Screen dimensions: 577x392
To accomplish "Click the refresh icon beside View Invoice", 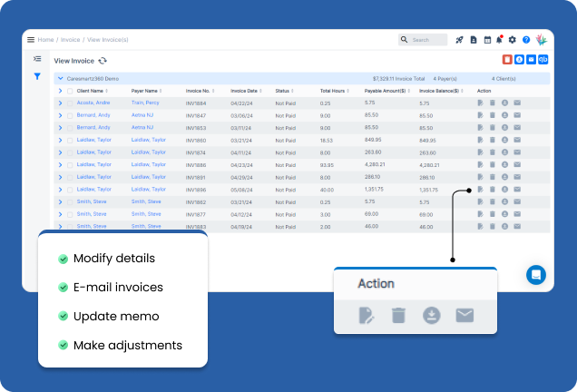I will [x=103, y=61].
